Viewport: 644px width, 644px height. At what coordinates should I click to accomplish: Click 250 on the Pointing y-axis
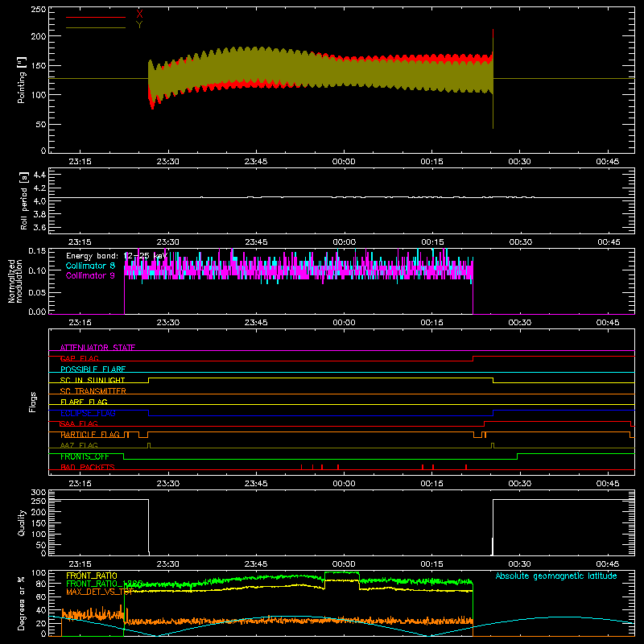[39, 10]
